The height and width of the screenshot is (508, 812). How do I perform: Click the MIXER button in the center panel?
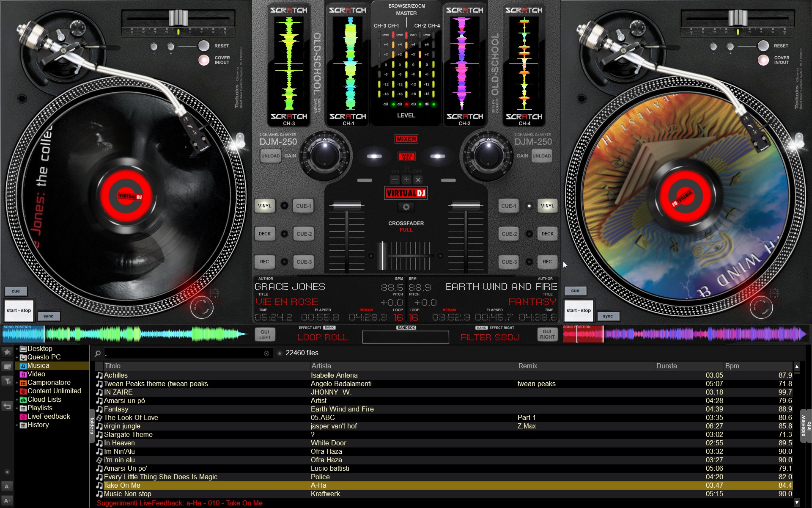point(406,138)
